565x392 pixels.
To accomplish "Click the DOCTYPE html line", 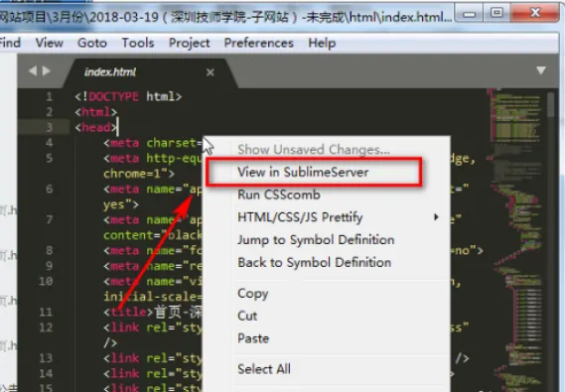I will point(128,96).
